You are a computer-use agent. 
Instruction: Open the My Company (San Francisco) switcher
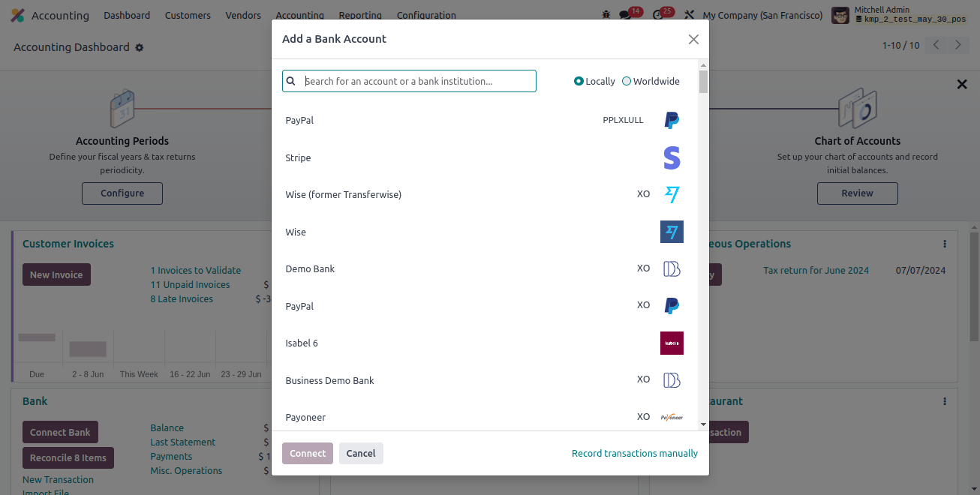coord(762,15)
